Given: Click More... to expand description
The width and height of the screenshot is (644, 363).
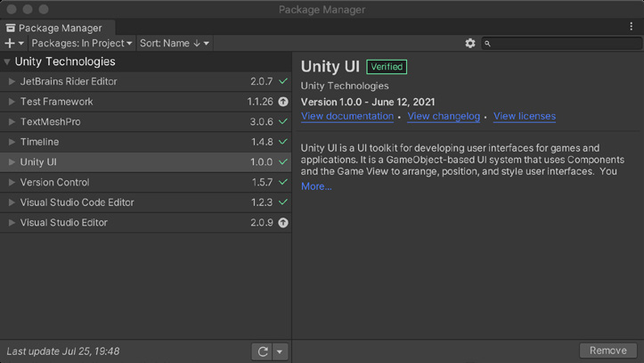Looking at the screenshot, I should [316, 186].
